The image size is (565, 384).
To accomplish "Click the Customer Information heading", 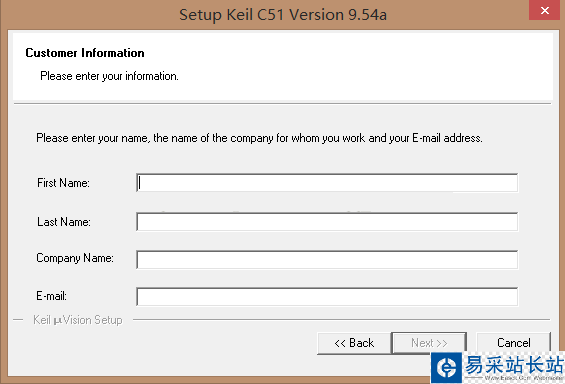I will pyautogui.click(x=85, y=53).
